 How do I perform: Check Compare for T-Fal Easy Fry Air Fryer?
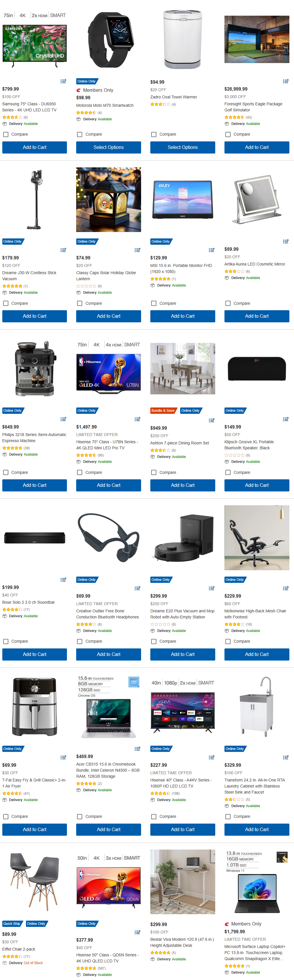6,816
